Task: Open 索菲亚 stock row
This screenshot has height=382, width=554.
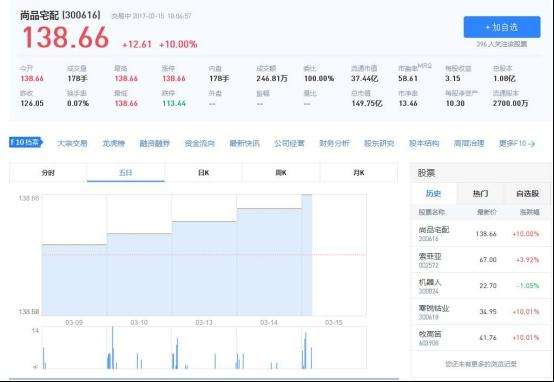Action: point(481,260)
